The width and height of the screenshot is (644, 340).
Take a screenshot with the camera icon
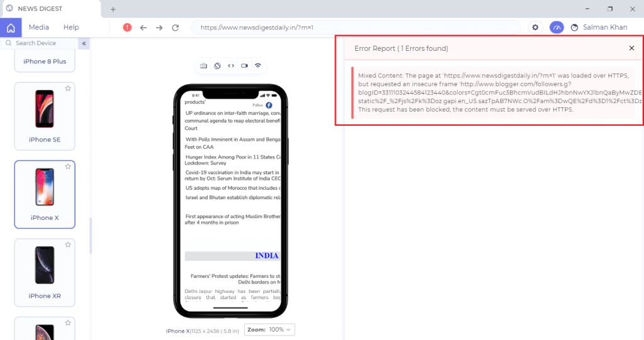[204, 65]
